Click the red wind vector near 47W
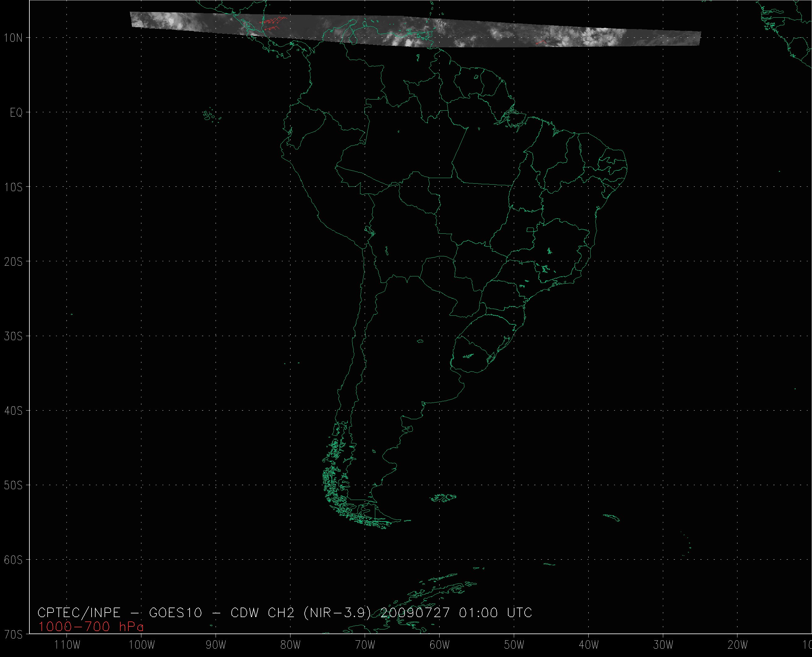The image size is (812, 657). [x=540, y=42]
